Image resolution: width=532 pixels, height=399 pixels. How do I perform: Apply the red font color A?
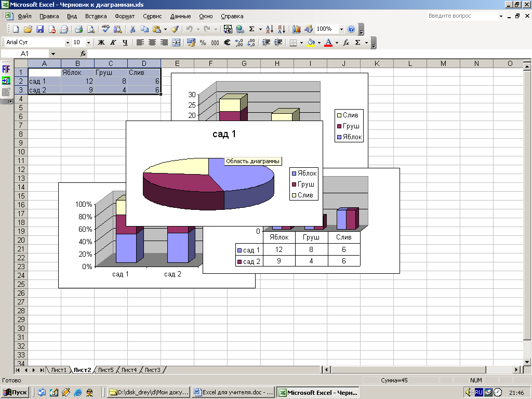click(328, 43)
